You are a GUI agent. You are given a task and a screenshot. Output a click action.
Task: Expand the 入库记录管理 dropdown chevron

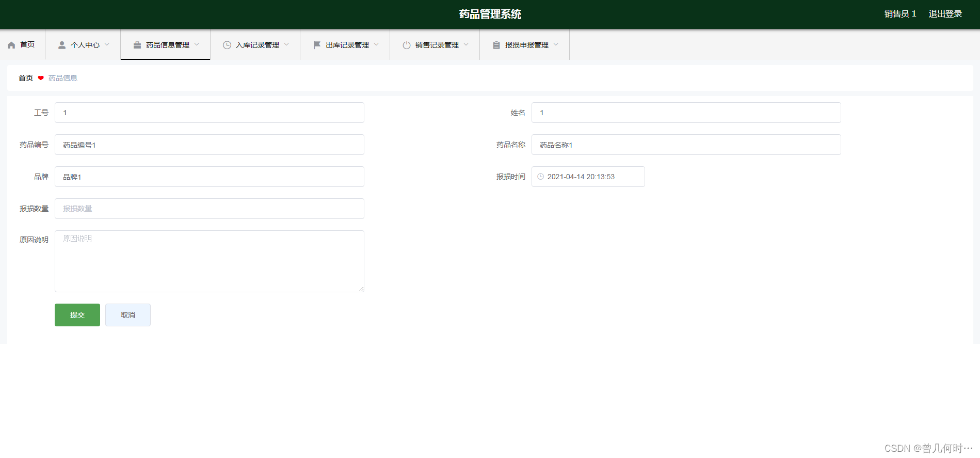(x=286, y=44)
